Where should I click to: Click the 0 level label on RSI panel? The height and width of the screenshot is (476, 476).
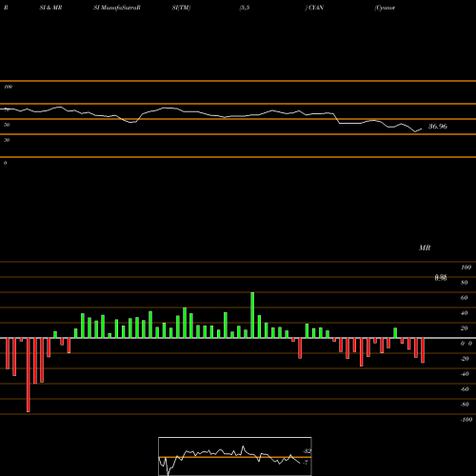pyautogui.click(x=5, y=163)
